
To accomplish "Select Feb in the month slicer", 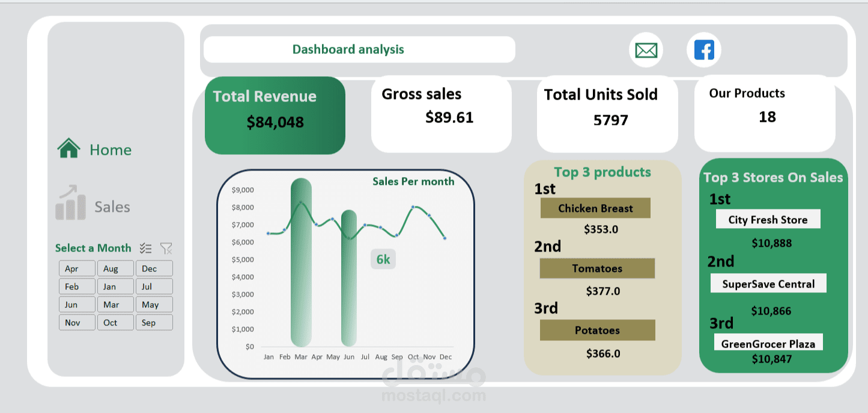I will [x=77, y=286].
